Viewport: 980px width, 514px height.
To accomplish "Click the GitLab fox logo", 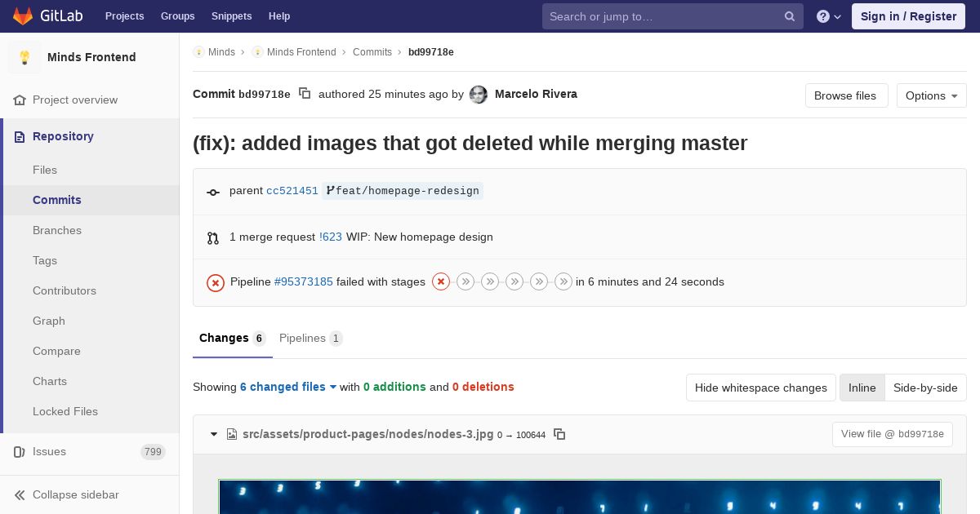I will (x=23, y=16).
